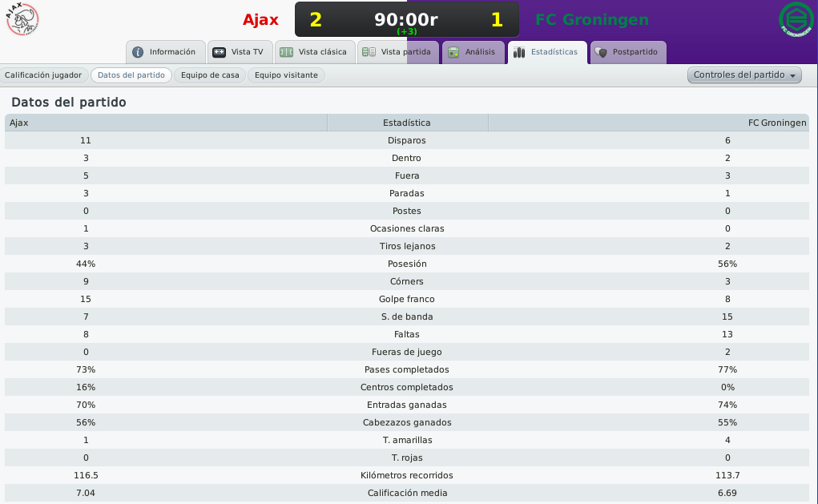
Task: Expand menu via Controles del partido arrow
Action: coord(792,75)
